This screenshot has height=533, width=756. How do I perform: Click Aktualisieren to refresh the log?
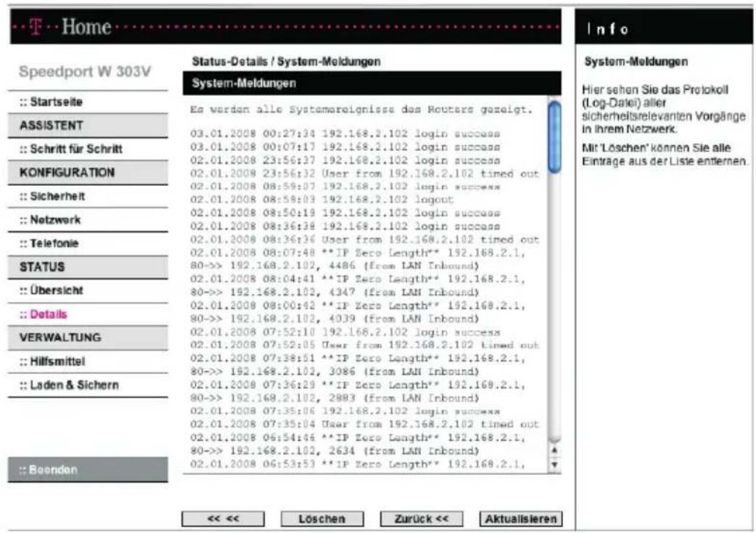tap(521, 519)
